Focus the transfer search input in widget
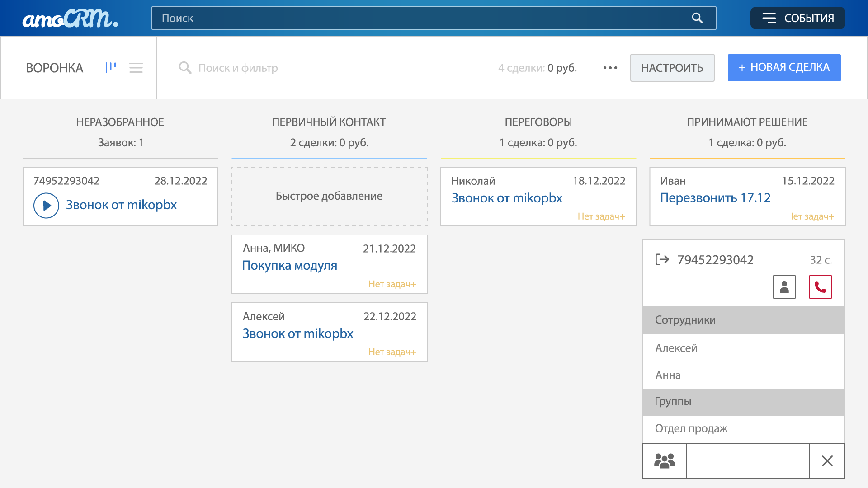This screenshot has height=488, width=868. 748,461
